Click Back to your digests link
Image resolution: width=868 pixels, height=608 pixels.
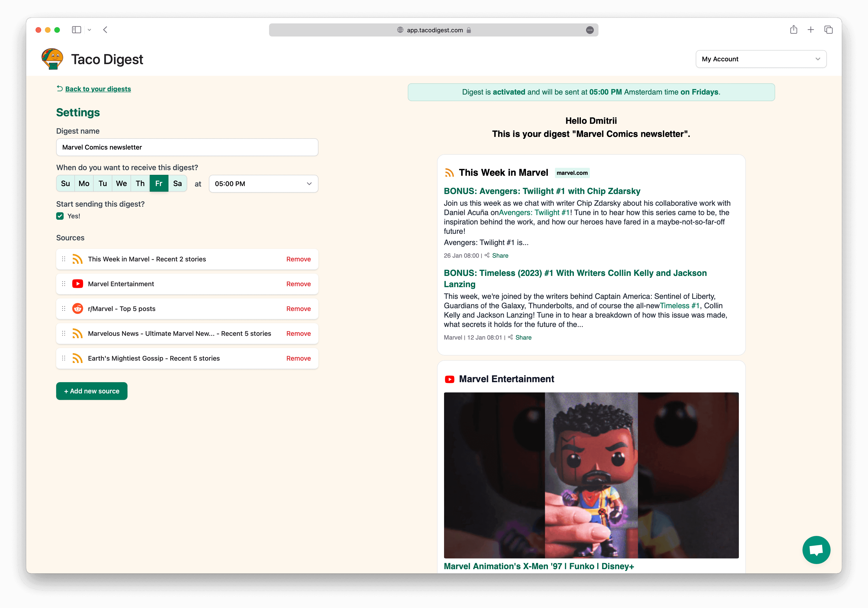click(x=98, y=89)
